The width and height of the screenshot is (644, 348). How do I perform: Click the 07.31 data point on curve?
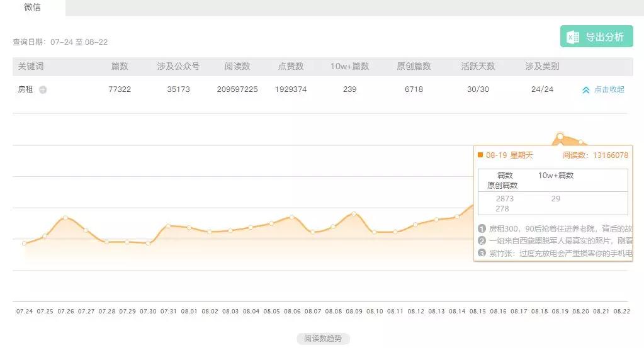tap(168, 226)
